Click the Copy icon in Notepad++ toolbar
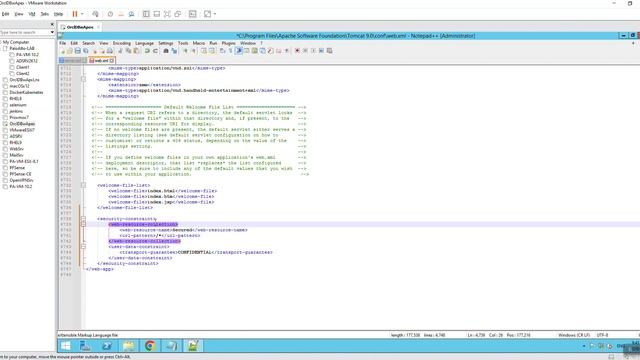 tap(128, 51)
